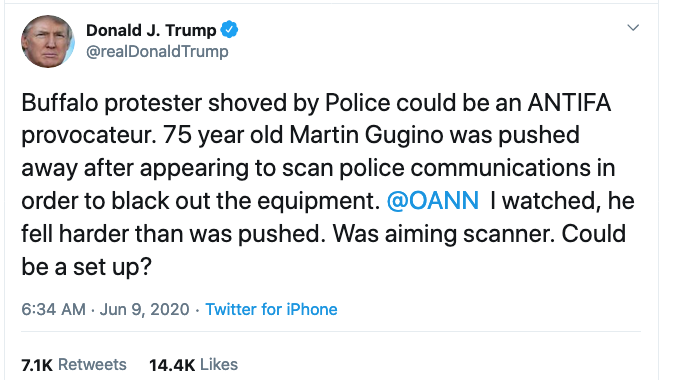Image resolution: width=684 pixels, height=380 pixels.
Task: Click the tweet's opening words Buffalo protester
Action: point(112,103)
